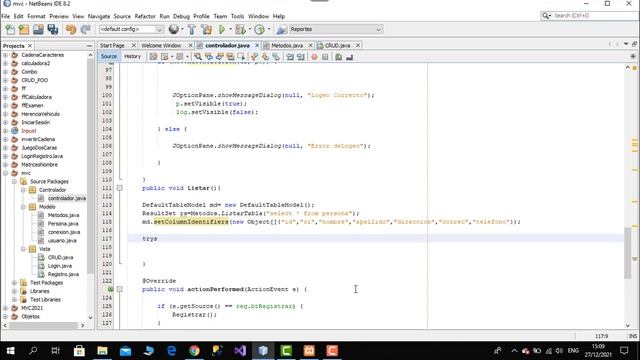Select conexion.java in project tree
The height and width of the screenshot is (360, 640).
coord(64,232)
